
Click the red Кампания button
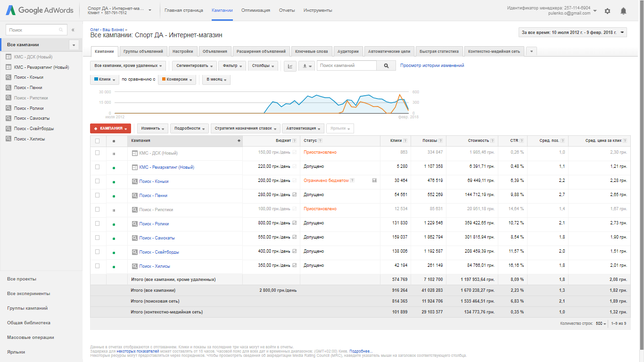click(110, 128)
